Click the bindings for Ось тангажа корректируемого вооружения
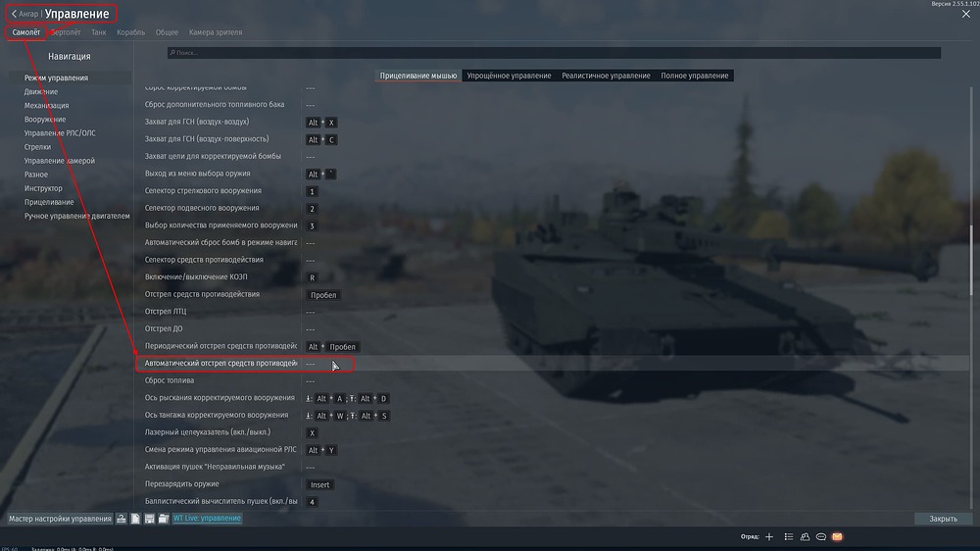 pyautogui.click(x=348, y=416)
